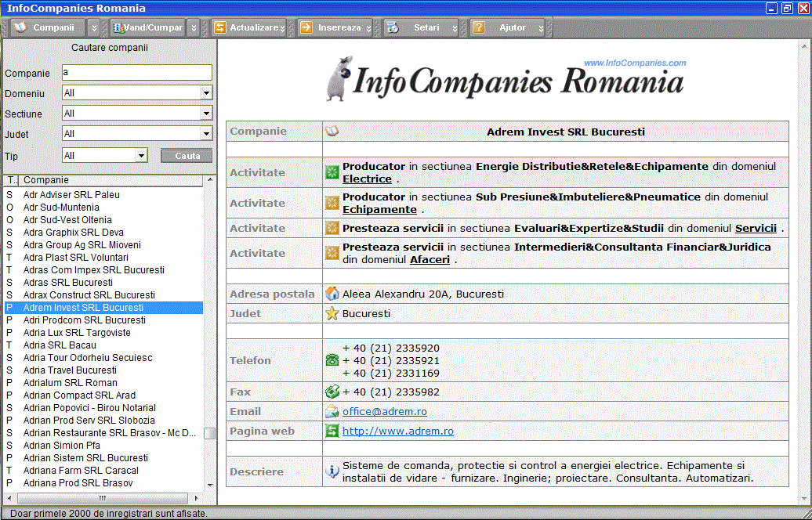Open the Ajutor help menu

tap(512, 27)
